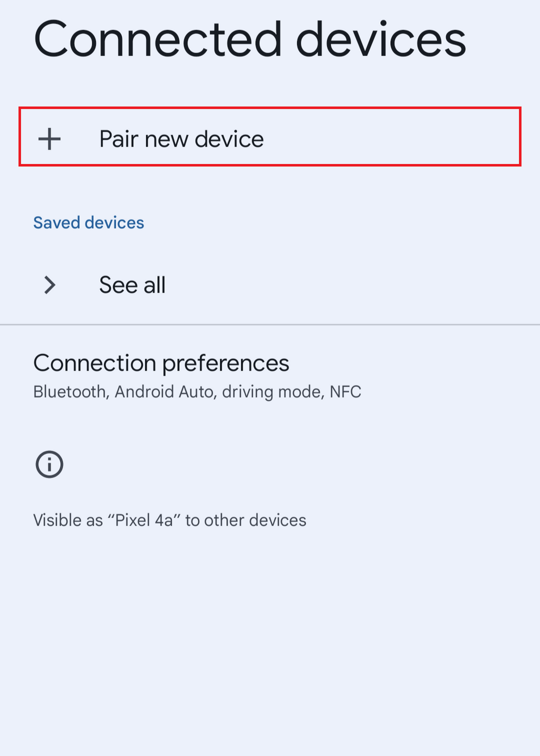Select the Pair new device label
The width and height of the screenshot is (540, 756).
tap(181, 139)
